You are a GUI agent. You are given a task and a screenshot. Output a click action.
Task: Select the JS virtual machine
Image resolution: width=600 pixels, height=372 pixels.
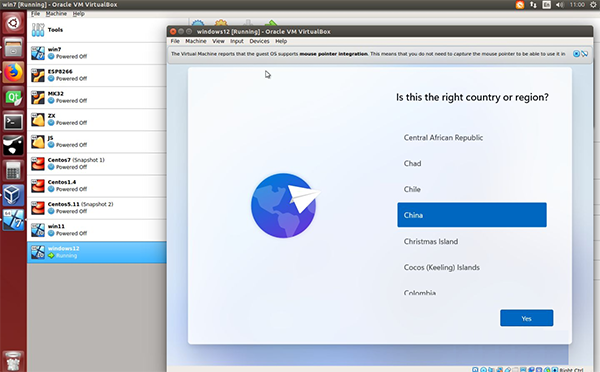coord(97,142)
